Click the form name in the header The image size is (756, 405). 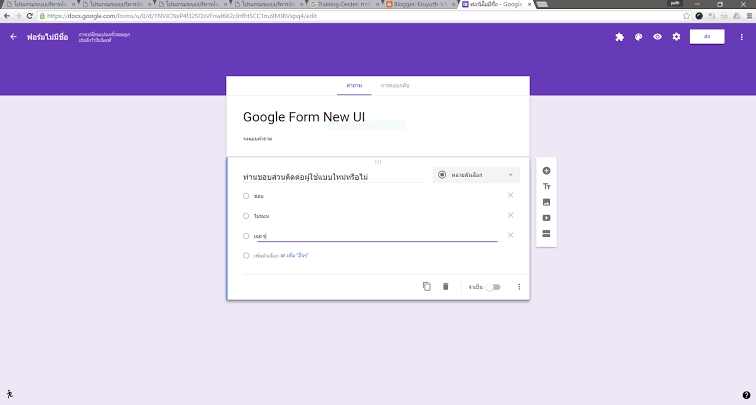click(x=47, y=37)
